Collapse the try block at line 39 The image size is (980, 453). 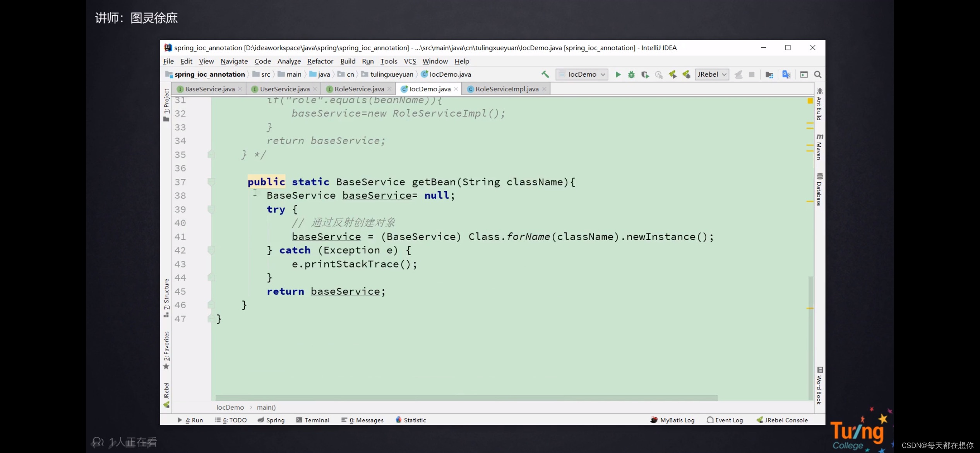[x=211, y=209]
